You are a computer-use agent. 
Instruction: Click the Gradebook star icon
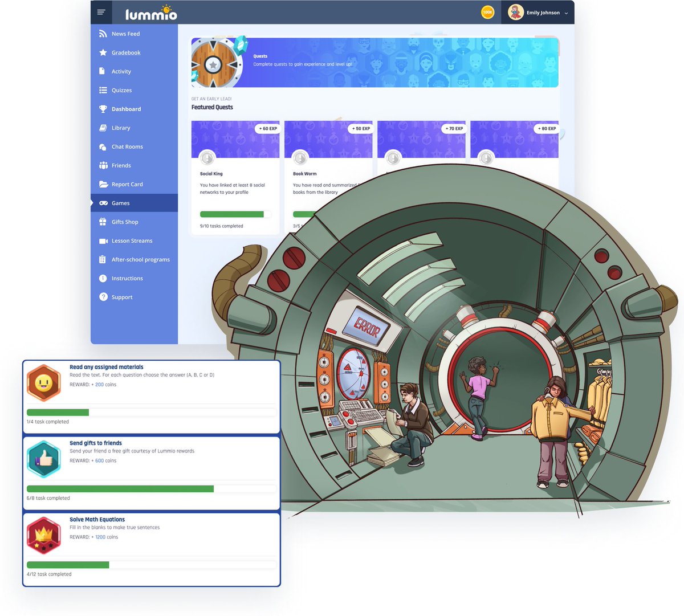[x=103, y=52]
